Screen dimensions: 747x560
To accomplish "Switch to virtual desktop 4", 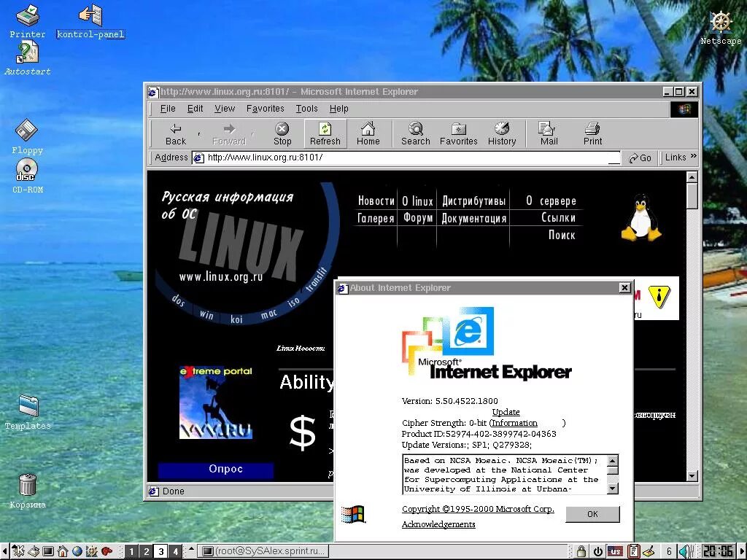I will click(x=176, y=551).
